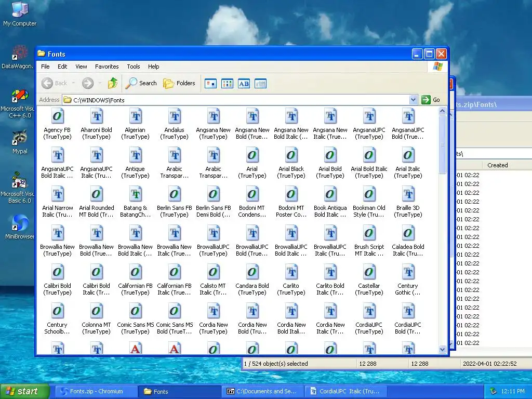Screen dimensions: 532x399
Task: Click the Up folder toolbar icon
Action: [113, 83]
